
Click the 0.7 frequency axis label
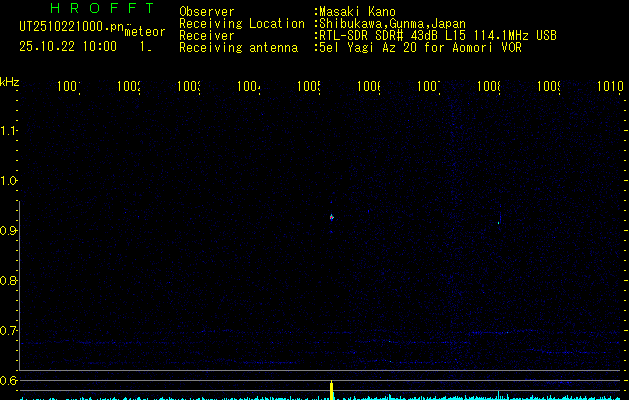pos(8,330)
